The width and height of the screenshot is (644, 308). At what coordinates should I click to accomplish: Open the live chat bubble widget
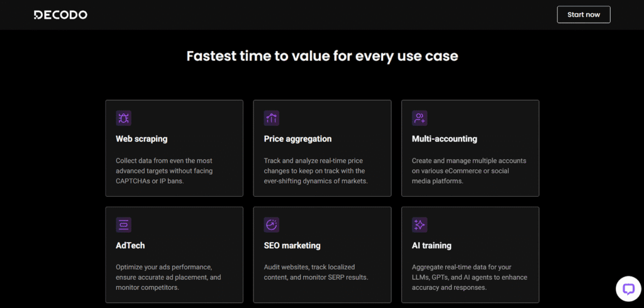(x=628, y=289)
